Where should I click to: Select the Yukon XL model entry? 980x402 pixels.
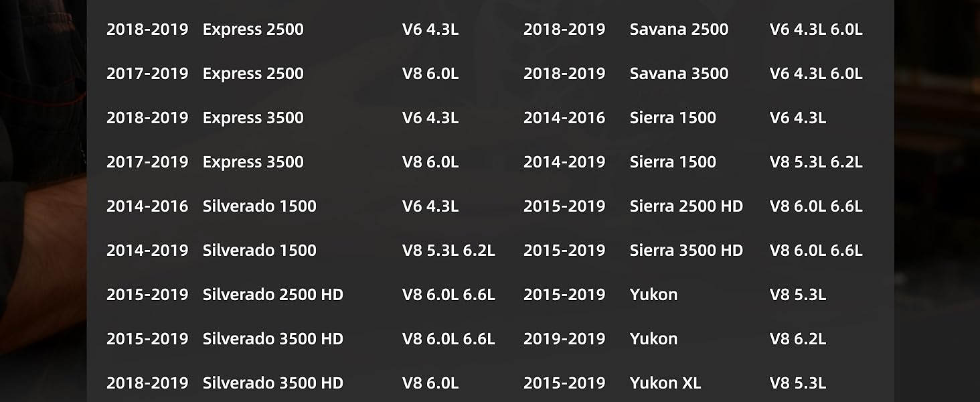tap(665, 383)
